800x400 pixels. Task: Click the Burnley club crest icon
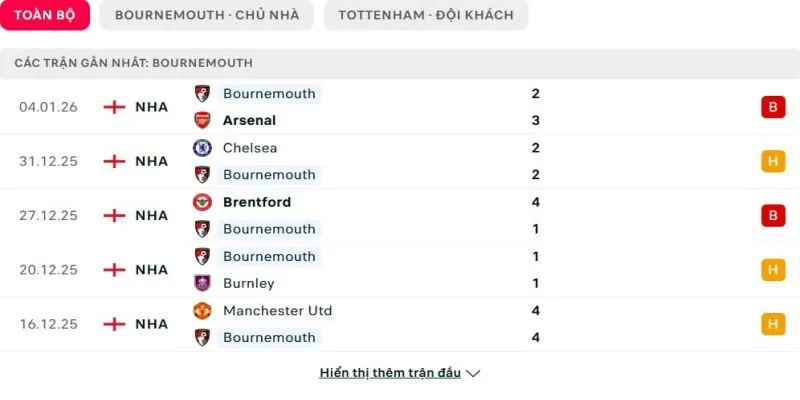pyautogui.click(x=202, y=283)
